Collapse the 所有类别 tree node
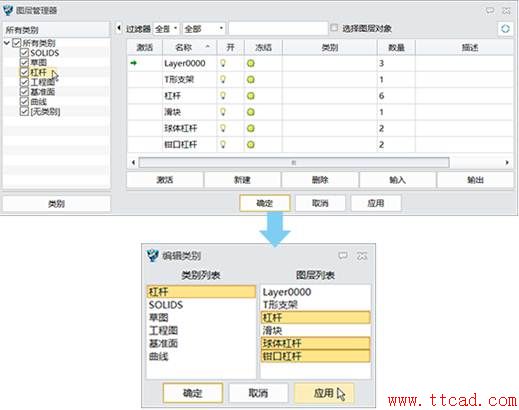The height and width of the screenshot is (410, 519). 7,43
